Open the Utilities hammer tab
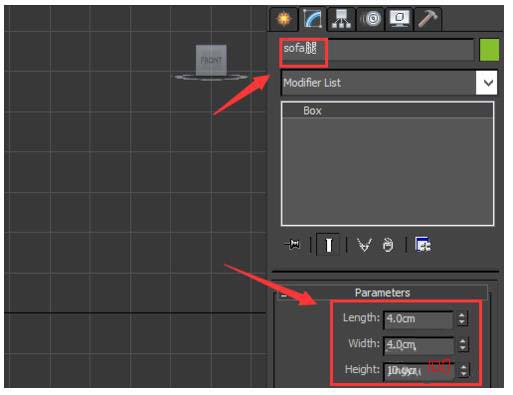Screen dimensions: 513x395 [x=428, y=19]
